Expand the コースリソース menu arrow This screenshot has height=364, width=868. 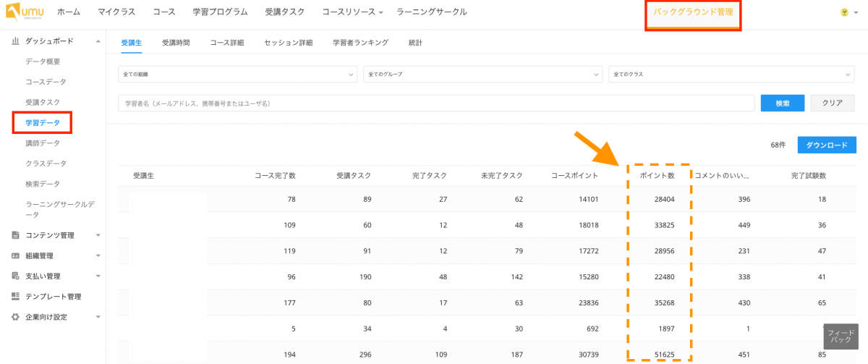coord(380,13)
